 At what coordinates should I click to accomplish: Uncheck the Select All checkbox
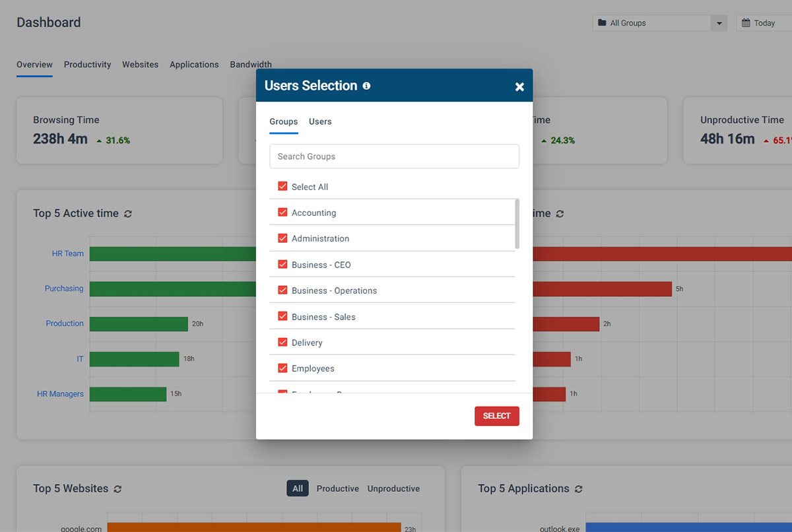click(282, 187)
